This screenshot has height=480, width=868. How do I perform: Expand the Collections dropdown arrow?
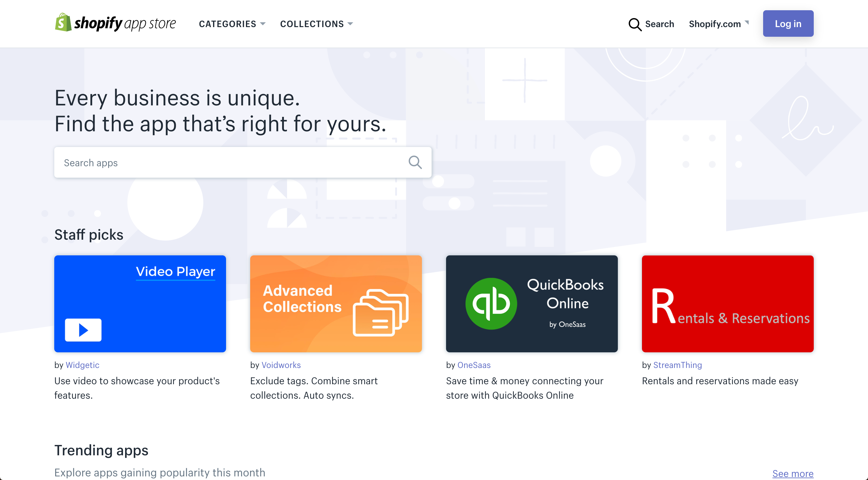click(x=350, y=24)
